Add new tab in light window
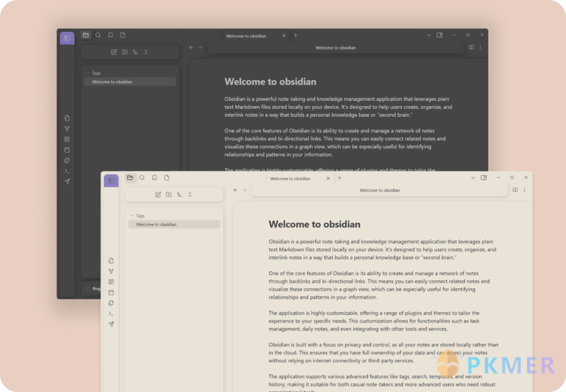 coord(340,178)
